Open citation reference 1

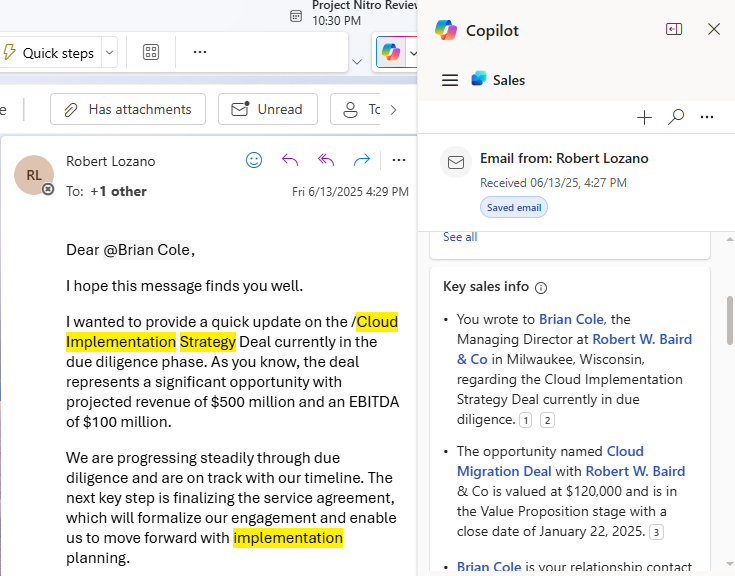(525, 420)
